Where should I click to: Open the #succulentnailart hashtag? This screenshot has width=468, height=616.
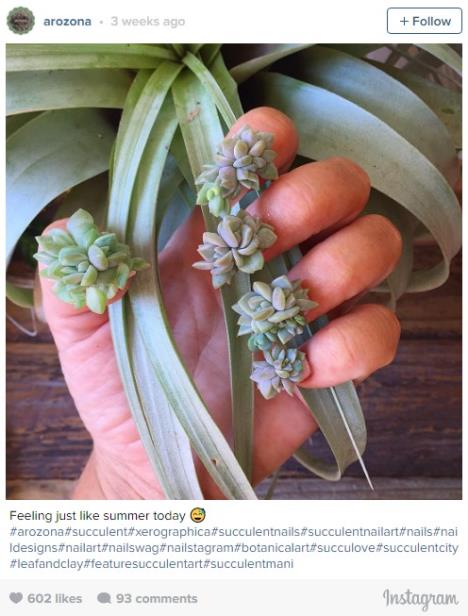(x=350, y=532)
